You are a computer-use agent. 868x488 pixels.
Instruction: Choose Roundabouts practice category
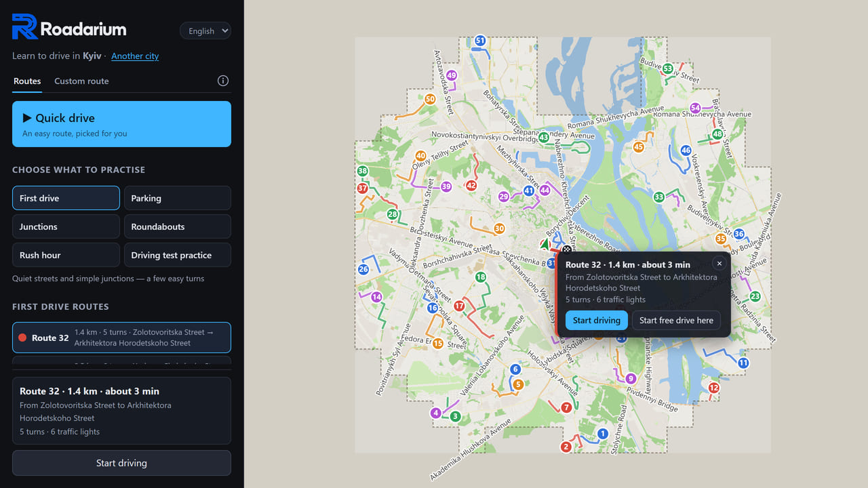pos(178,226)
